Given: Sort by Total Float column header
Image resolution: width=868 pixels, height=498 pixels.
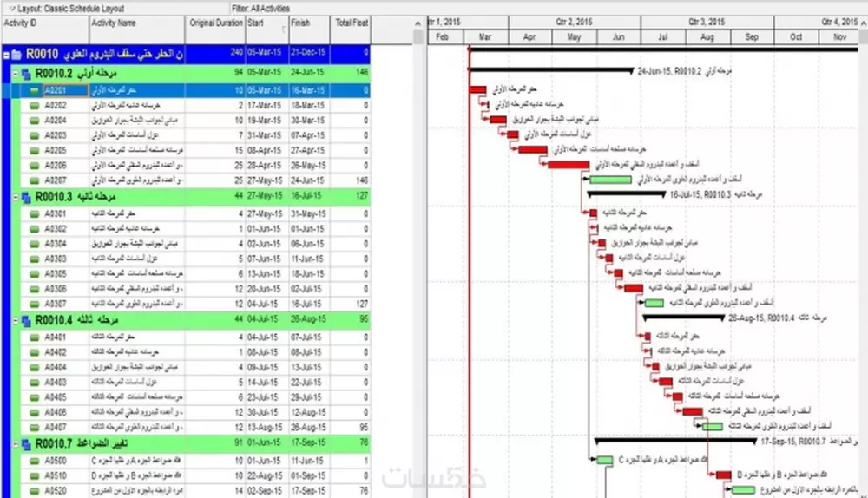Looking at the screenshot, I should (x=351, y=29).
